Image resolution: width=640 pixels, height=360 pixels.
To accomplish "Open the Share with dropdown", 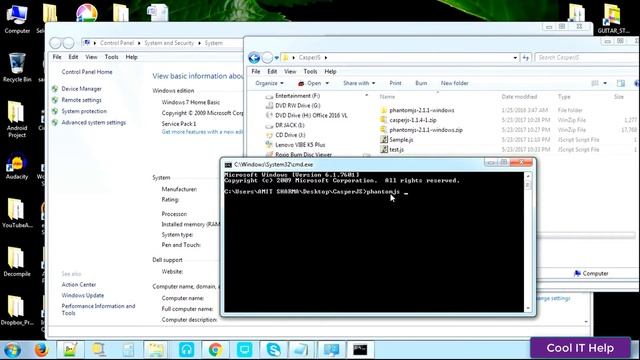I will 359,83.
